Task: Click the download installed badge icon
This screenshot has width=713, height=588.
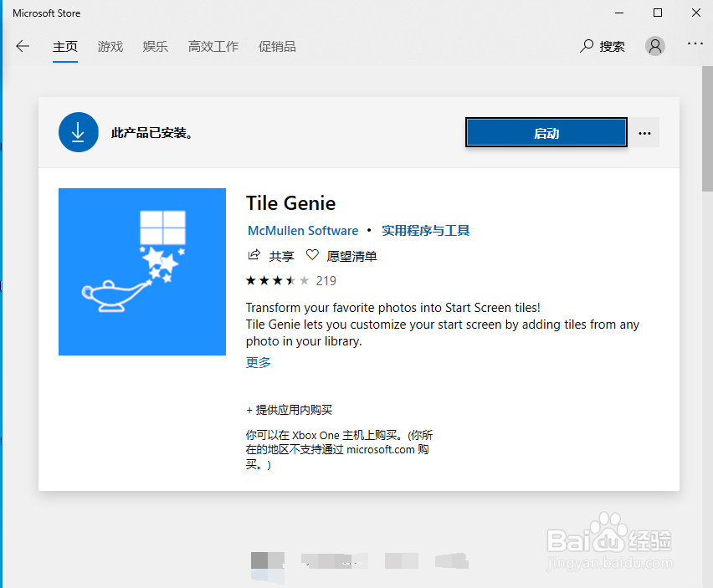Action: pos(78,131)
